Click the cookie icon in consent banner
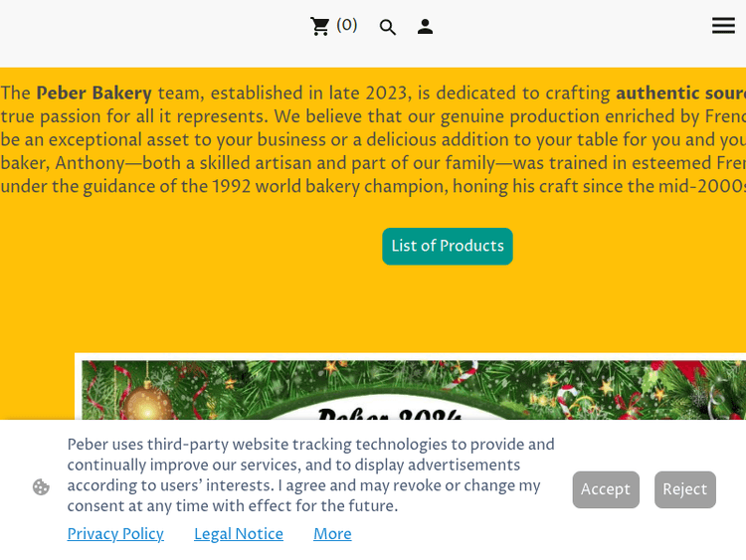Screen dimensions: 746x560 point(41,487)
